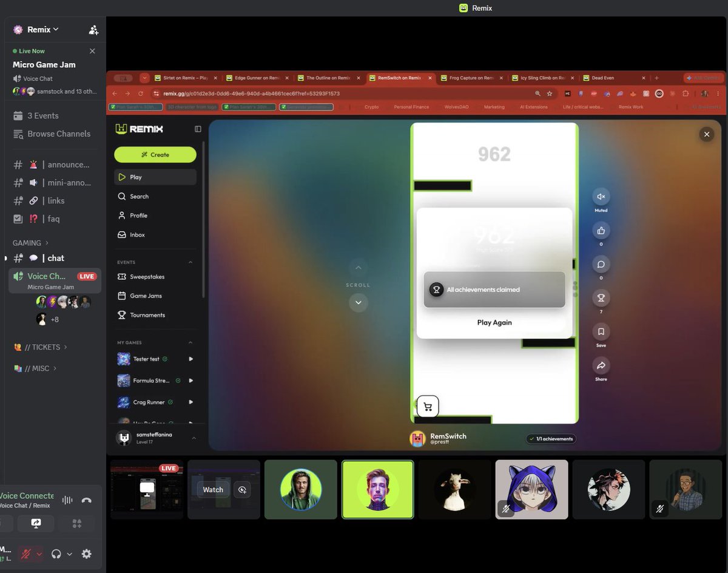Open the microphone input options arrow

click(39, 554)
